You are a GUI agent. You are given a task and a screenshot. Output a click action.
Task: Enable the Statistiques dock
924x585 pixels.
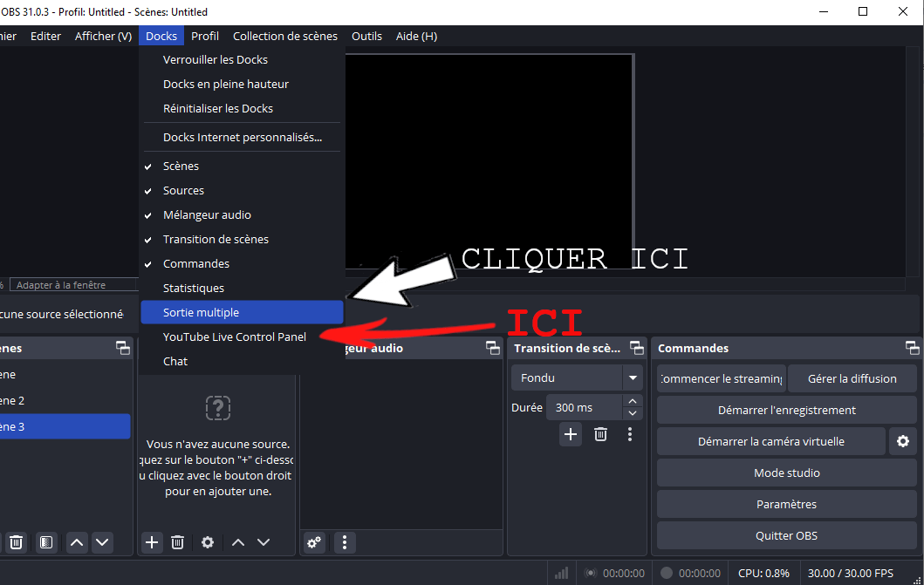[193, 288]
